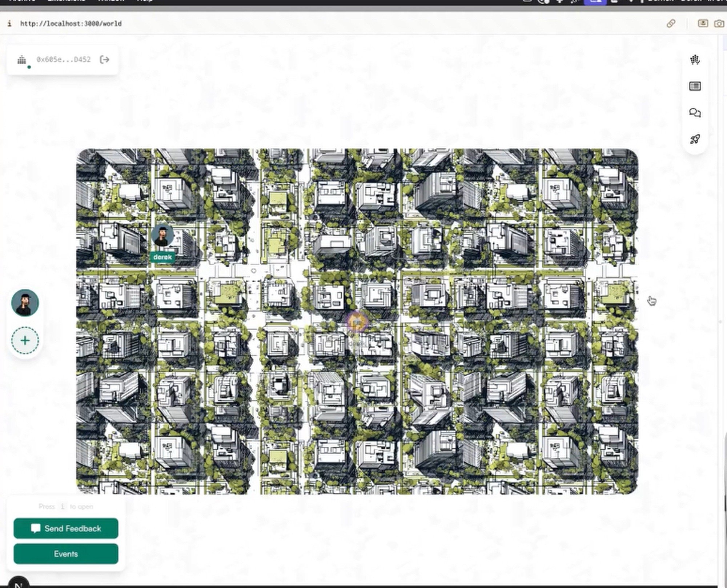Click the dashed plus add-agent button
Screen dimensions: 727x588
click(x=25, y=341)
